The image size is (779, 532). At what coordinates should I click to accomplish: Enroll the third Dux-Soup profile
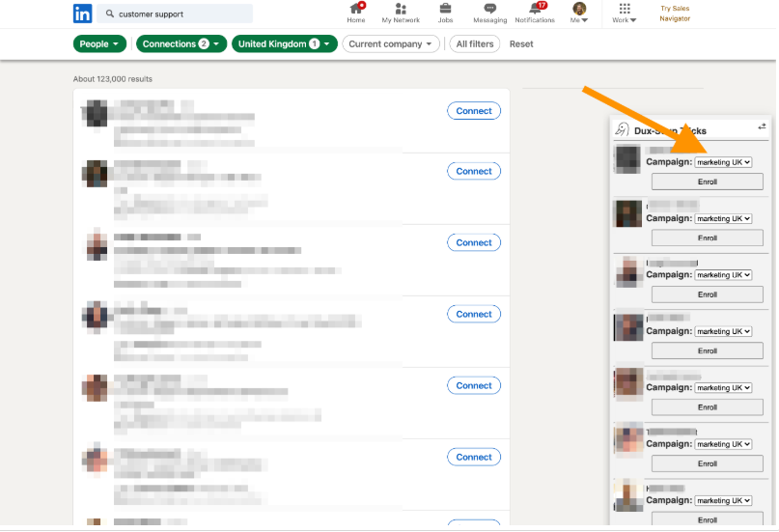(x=708, y=294)
